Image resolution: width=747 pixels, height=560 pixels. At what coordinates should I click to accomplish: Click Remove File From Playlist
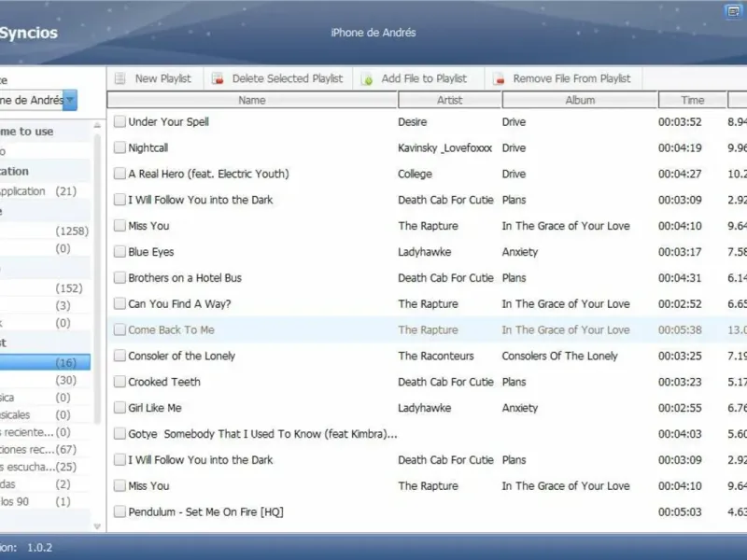[x=563, y=78]
